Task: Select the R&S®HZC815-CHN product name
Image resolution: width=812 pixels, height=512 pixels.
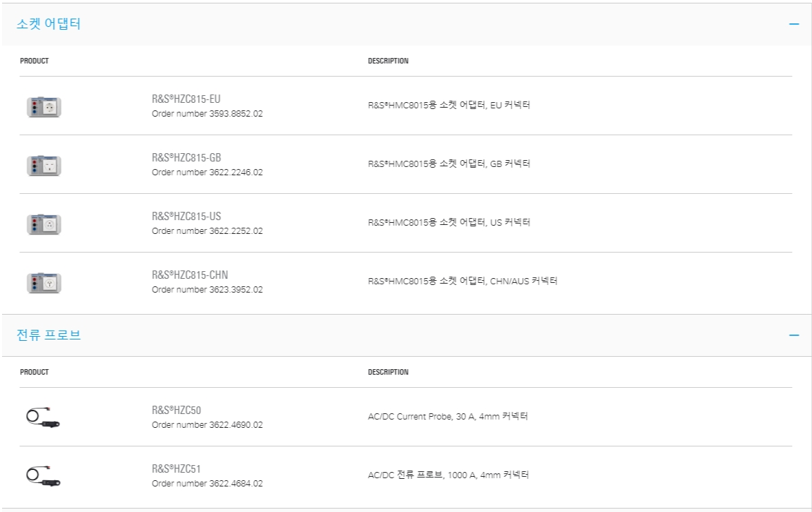Action: tap(189, 275)
